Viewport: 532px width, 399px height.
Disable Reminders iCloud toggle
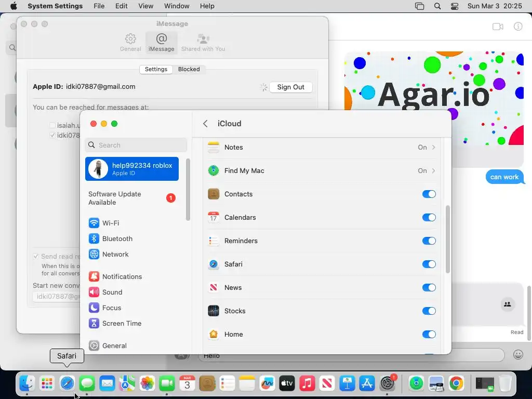(x=429, y=241)
